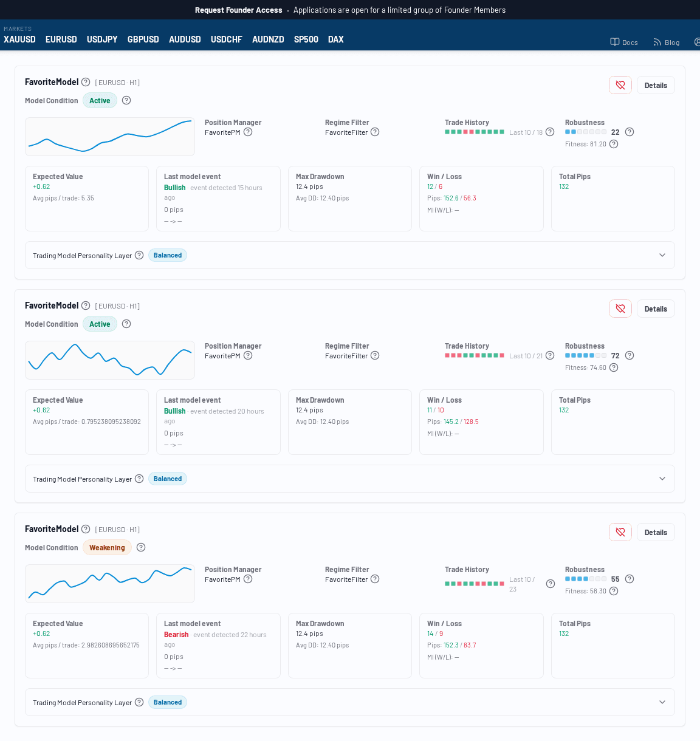Screen dimensions: 700x741
Task: Click Fitness 58.30 help icon
Action: [x=614, y=591]
